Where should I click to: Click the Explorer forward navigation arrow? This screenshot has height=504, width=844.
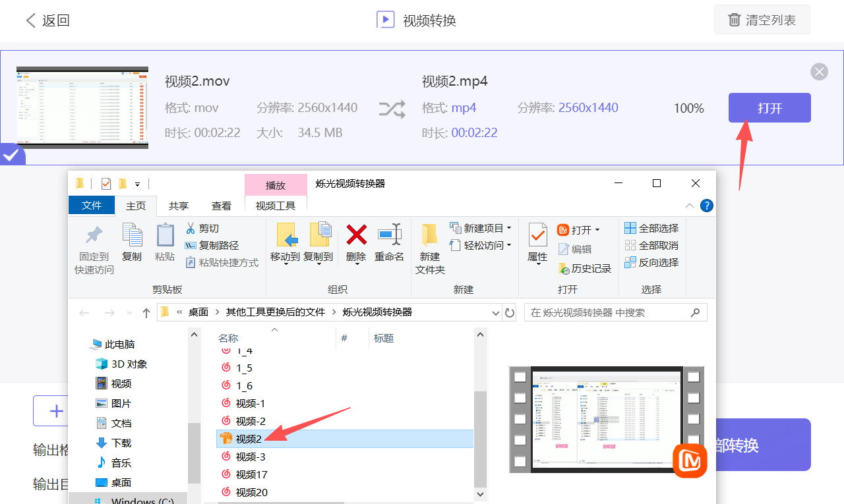pyautogui.click(x=109, y=312)
